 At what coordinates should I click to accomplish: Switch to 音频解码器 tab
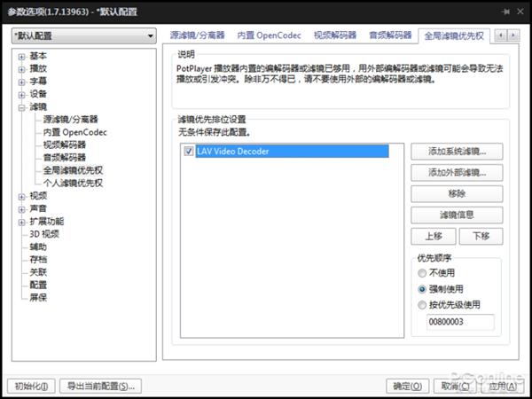[x=390, y=35]
